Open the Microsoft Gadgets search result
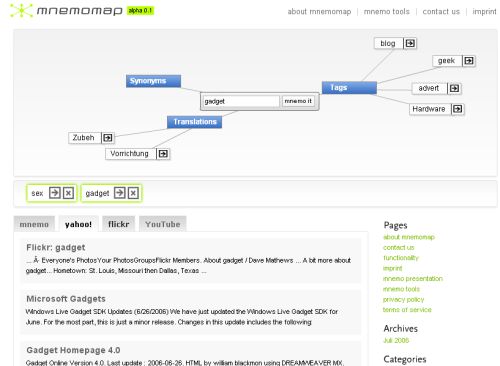The image size is (500, 366). pyautogui.click(x=66, y=299)
